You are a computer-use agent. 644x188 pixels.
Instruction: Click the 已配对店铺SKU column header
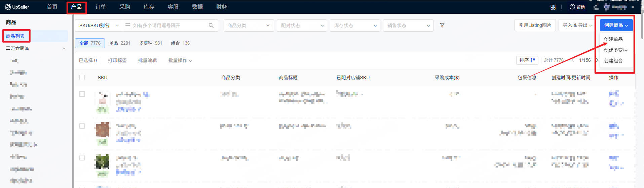pos(353,78)
